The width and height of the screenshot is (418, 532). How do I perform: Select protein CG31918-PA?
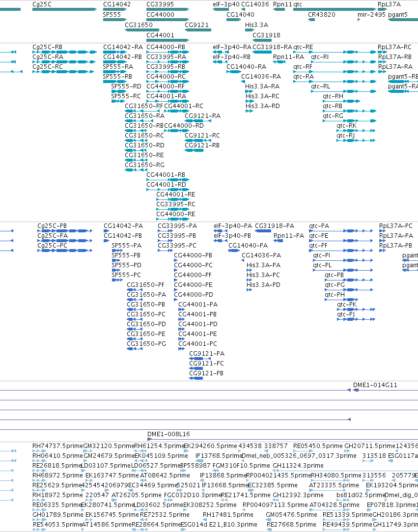coord(275,226)
